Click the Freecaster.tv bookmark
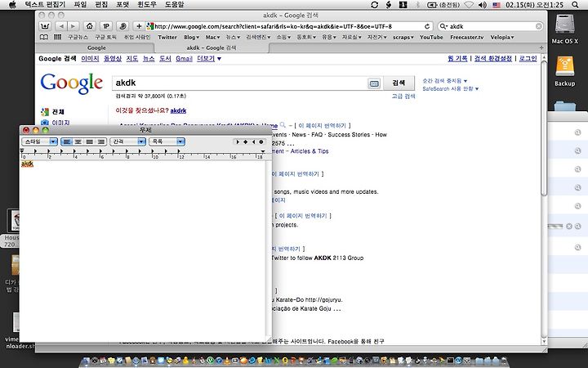 tap(467, 37)
